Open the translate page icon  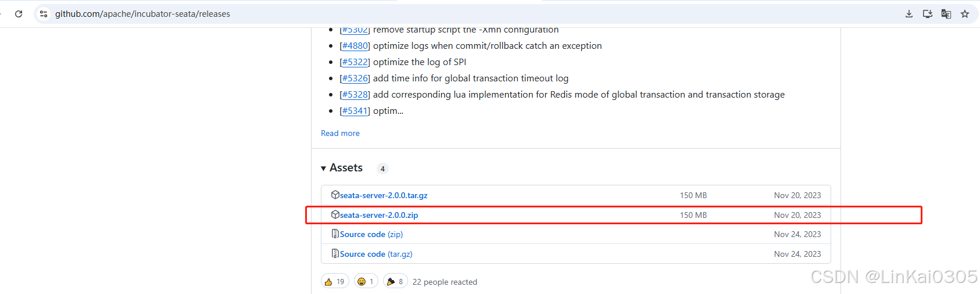click(946, 14)
